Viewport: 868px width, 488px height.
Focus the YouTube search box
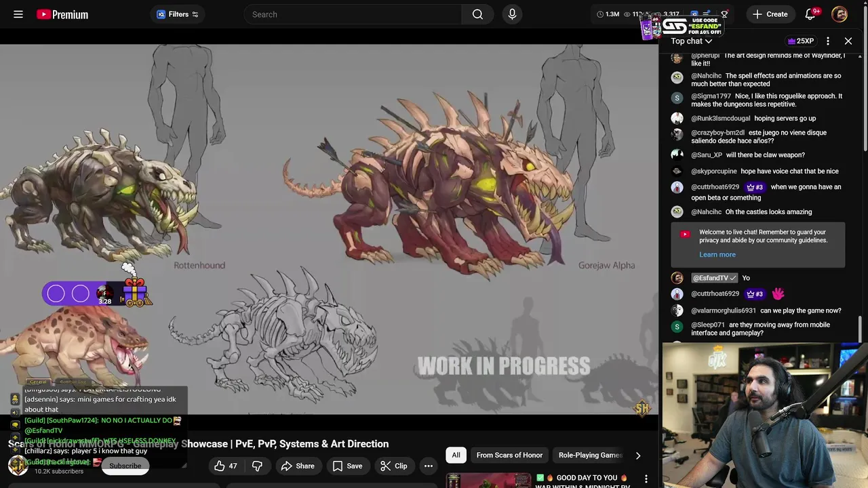click(x=353, y=14)
